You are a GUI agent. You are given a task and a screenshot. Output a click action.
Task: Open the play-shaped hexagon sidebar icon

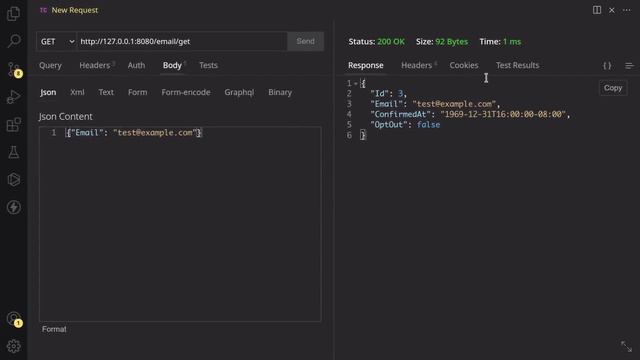[x=13, y=180]
